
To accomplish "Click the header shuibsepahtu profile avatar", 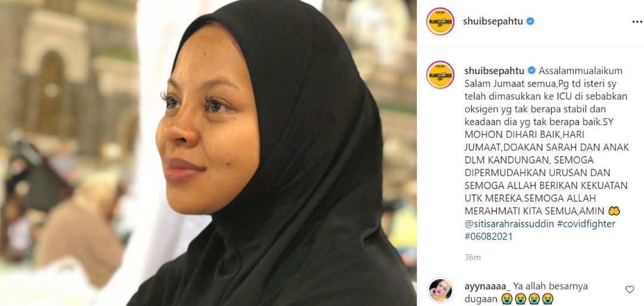I will click(440, 21).
